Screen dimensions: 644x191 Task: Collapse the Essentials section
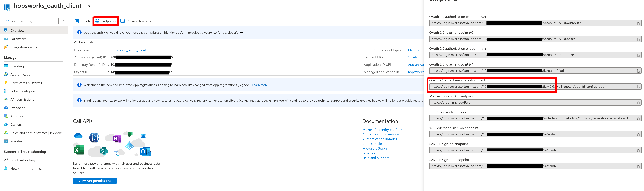coord(76,42)
